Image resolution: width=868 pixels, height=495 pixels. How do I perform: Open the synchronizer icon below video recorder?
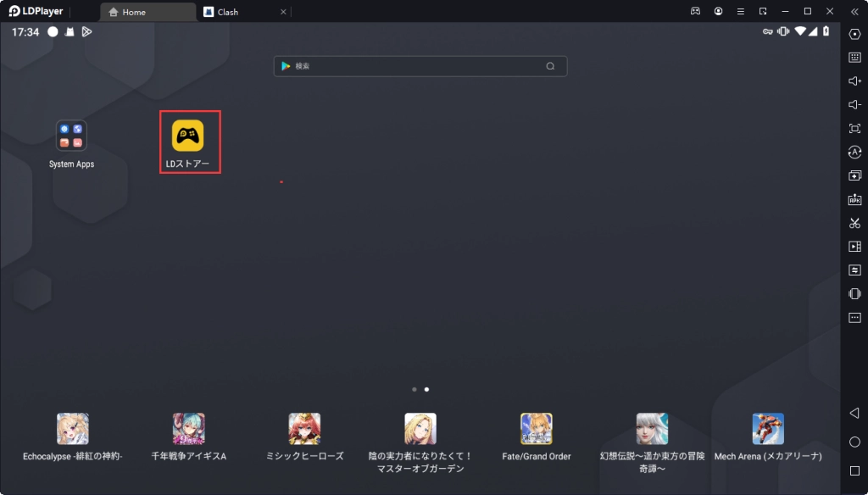click(x=854, y=270)
